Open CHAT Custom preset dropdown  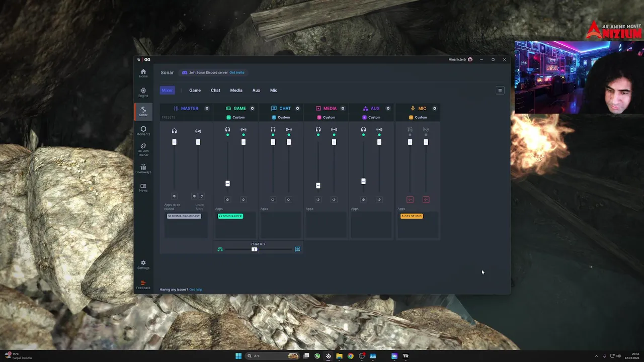281,117
